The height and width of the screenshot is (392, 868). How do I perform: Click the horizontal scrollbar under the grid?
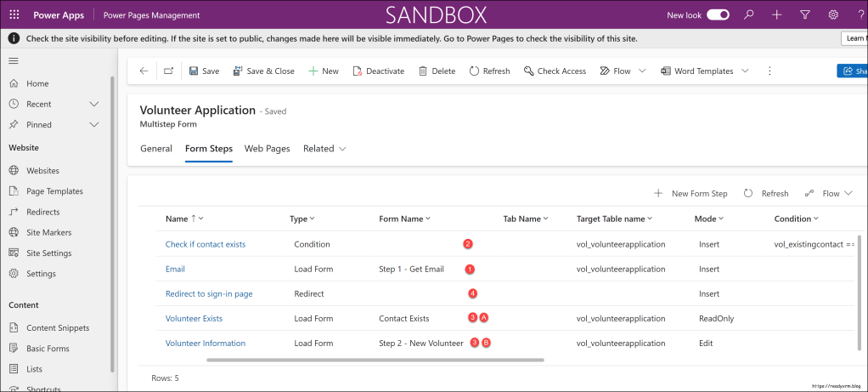(x=374, y=360)
